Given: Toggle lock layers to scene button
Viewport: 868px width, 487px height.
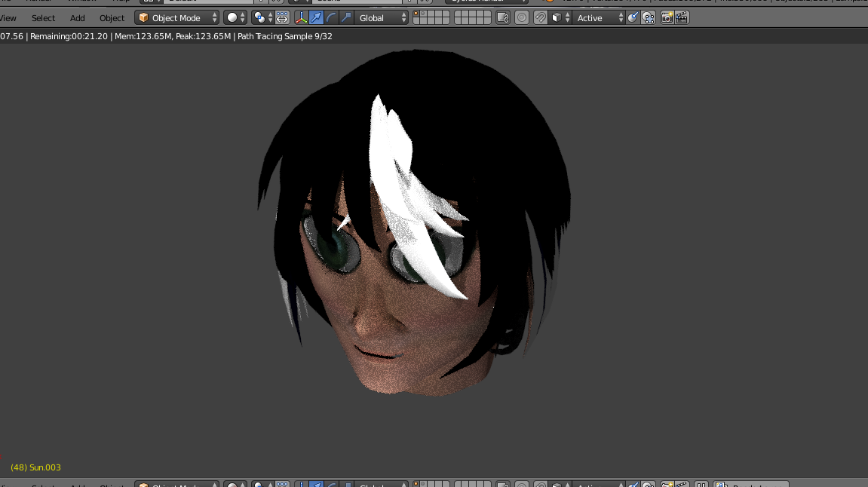Looking at the screenshot, I should [x=503, y=17].
